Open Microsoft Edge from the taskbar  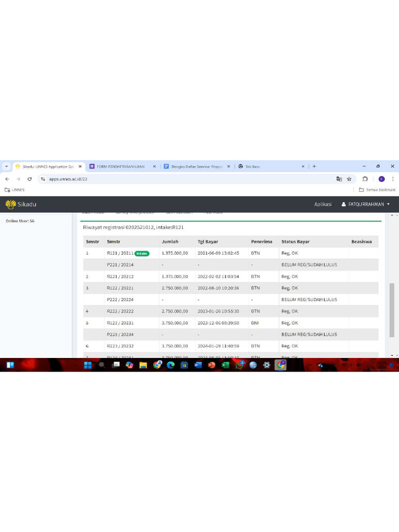click(x=170, y=365)
